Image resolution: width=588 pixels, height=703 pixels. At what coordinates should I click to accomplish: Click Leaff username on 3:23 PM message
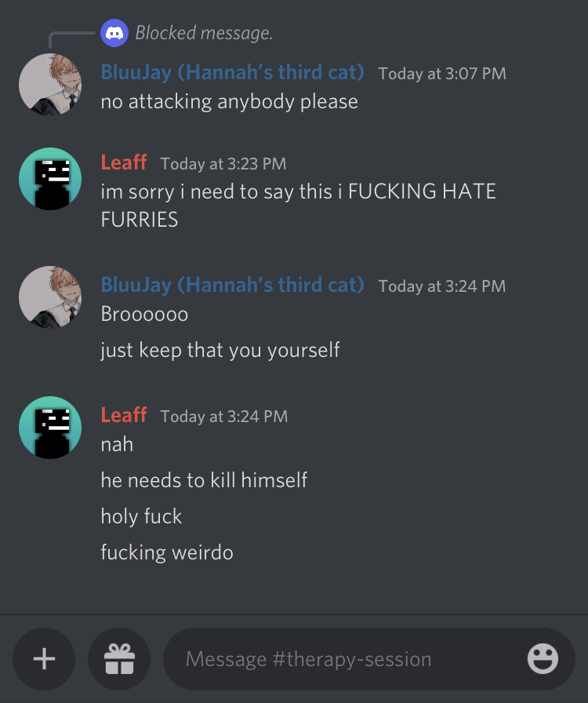click(124, 162)
